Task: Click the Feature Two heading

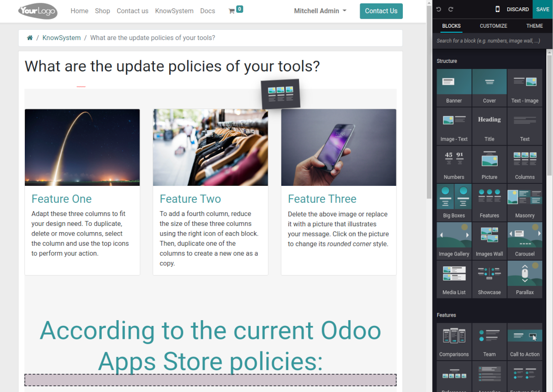Action: (x=190, y=199)
